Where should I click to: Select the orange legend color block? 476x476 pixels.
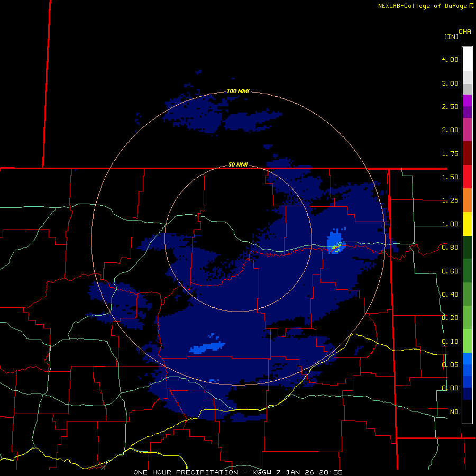click(x=467, y=200)
